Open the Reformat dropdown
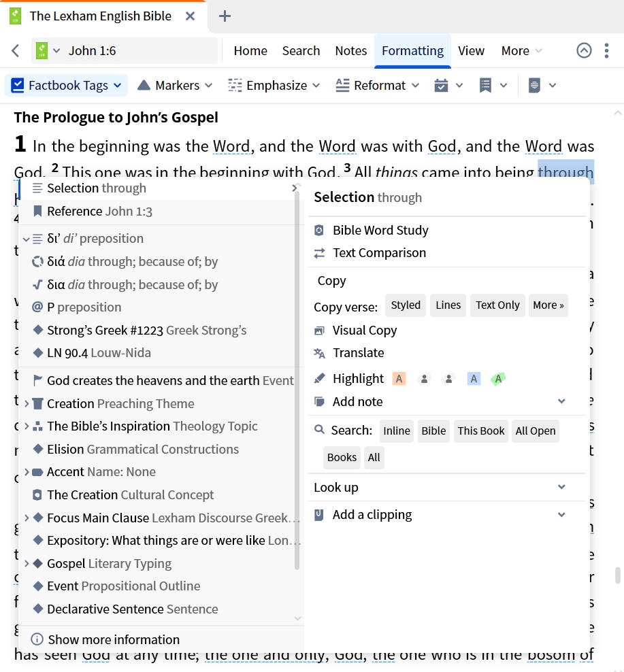This screenshot has width=624, height=672. tap(378, 85)
